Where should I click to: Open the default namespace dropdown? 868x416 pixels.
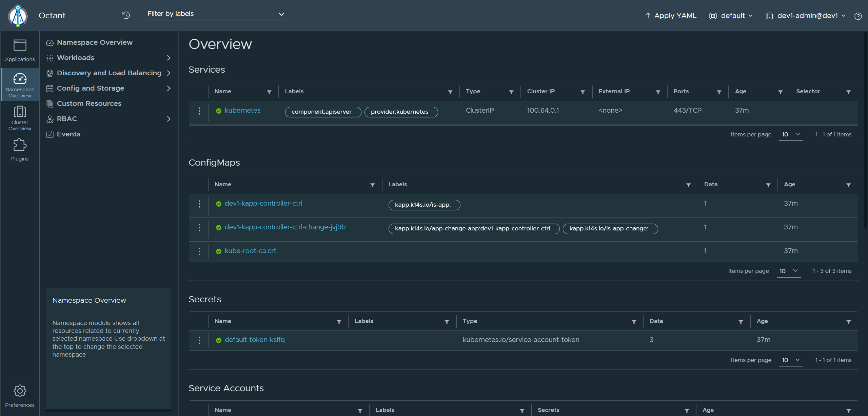click(x=731, y=16)
